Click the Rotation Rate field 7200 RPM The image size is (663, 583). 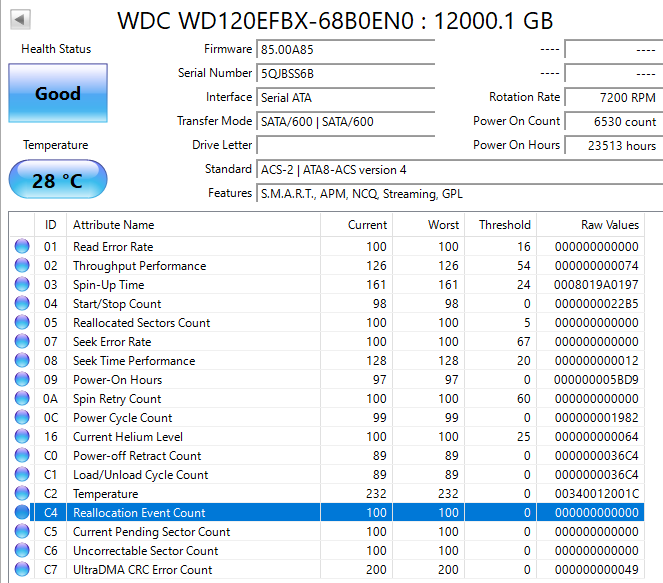(x=614, y=98)
